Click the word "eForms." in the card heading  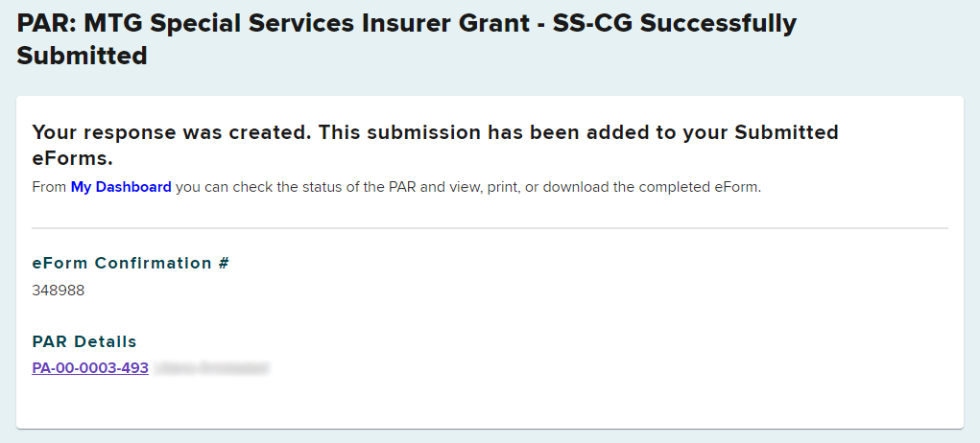pos(73,158)
